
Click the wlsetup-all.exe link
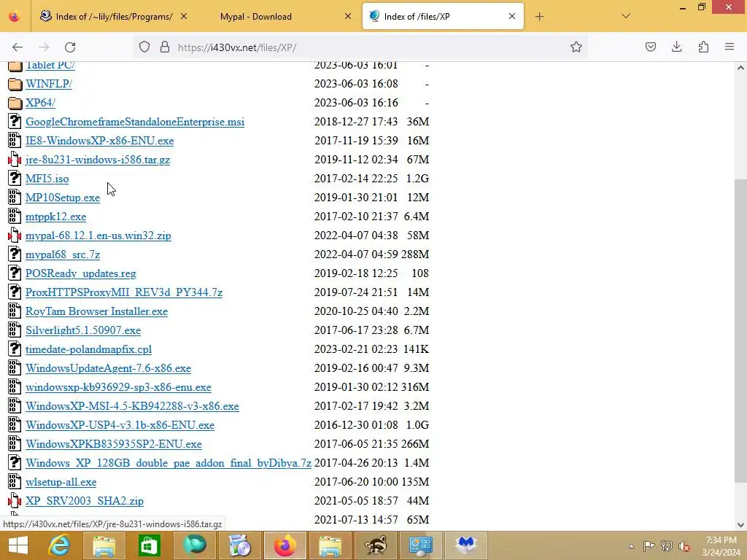pyautogui.click(x=61, y=483)
